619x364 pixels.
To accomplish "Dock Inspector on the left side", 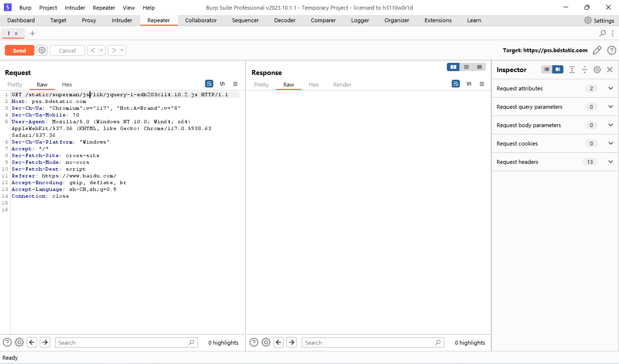I will pos(546,70).
